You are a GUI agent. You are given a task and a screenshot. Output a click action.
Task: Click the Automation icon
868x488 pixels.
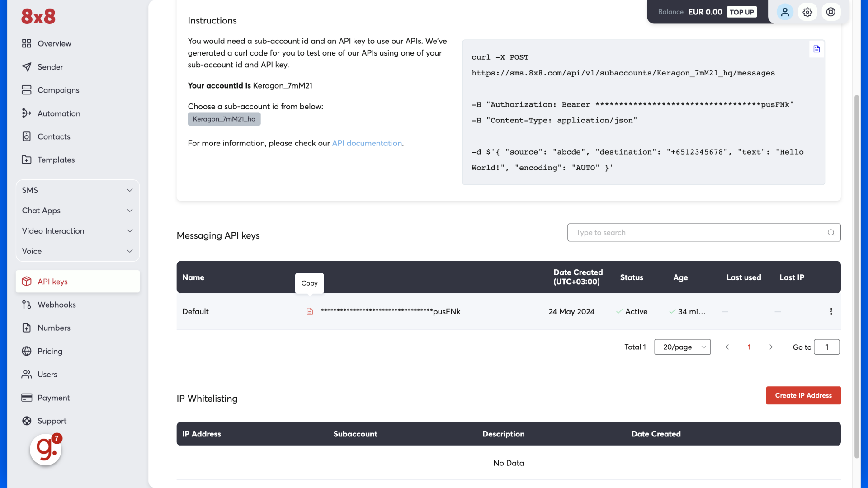tap(27, 113)
